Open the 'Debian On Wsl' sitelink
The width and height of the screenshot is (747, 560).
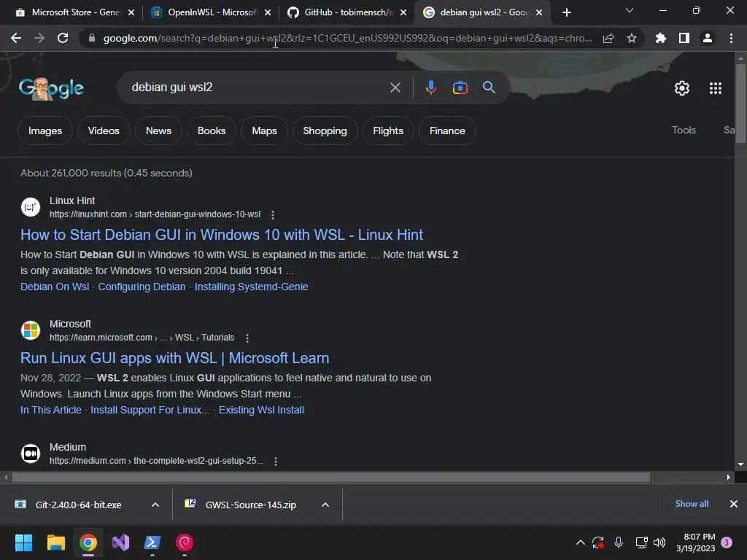(x=55, y=287)
